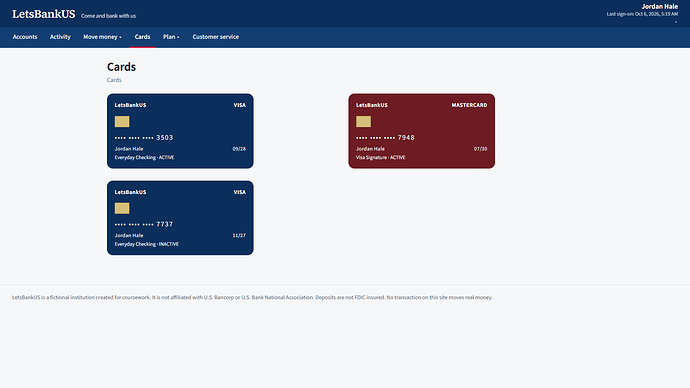Click the MASTERCARD brand label

[x=469, y=105]
